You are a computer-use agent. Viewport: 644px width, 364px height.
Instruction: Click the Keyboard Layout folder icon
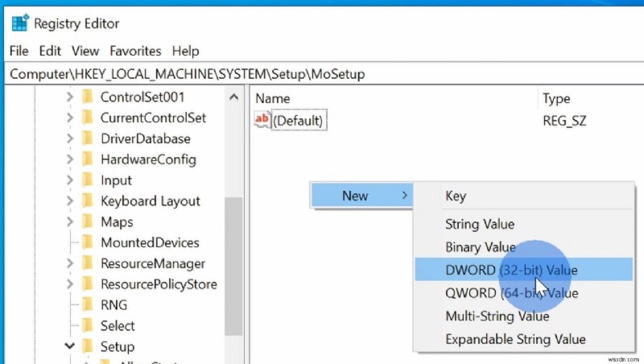[x=87, y=201]
